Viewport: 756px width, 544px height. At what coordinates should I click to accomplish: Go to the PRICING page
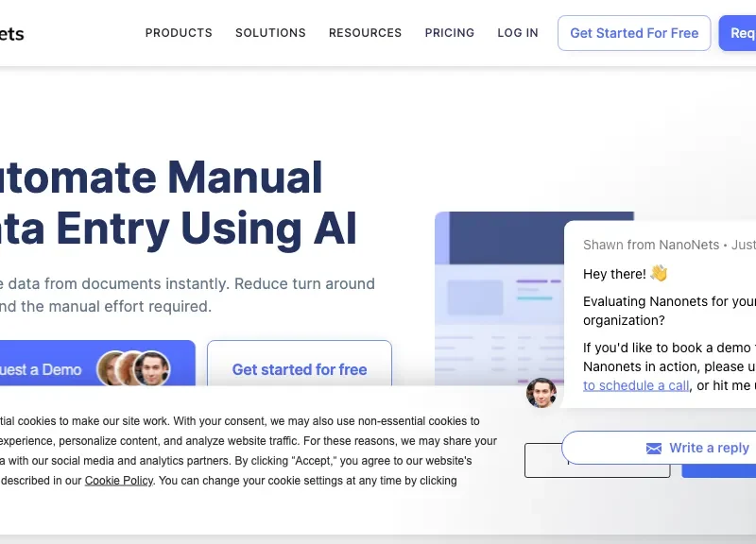coord(450,33)
